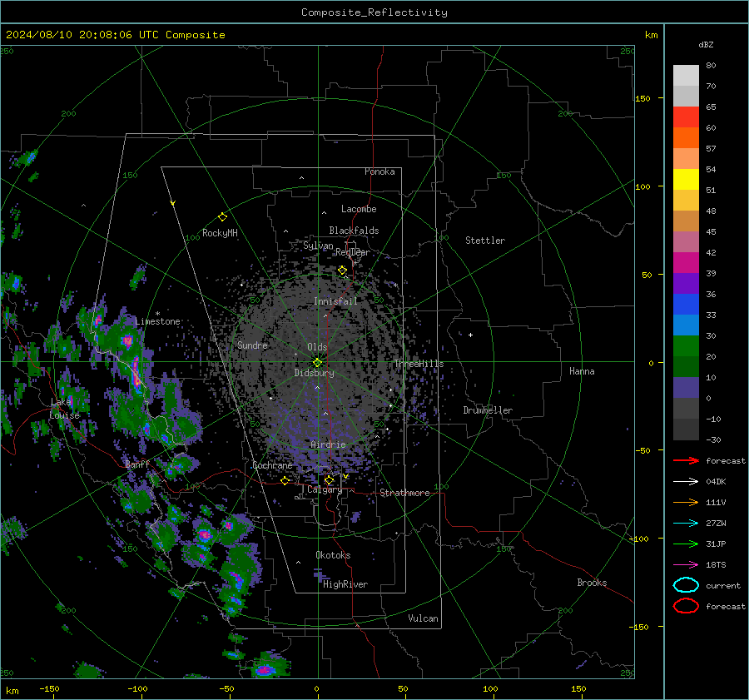Select the 65 dBZ red color swatch
This screenshot has width=749, height=700.
[x=686, y=117]
